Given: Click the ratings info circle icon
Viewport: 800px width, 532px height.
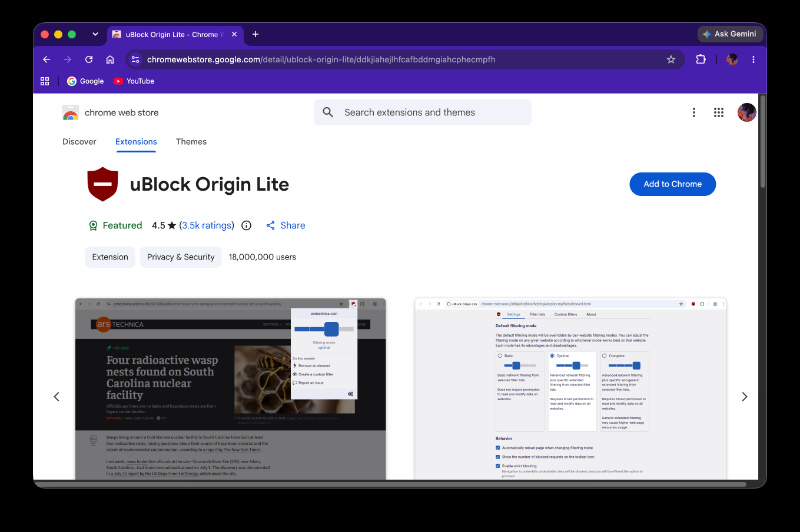Looking at the screenshot, I should (246, 225).
